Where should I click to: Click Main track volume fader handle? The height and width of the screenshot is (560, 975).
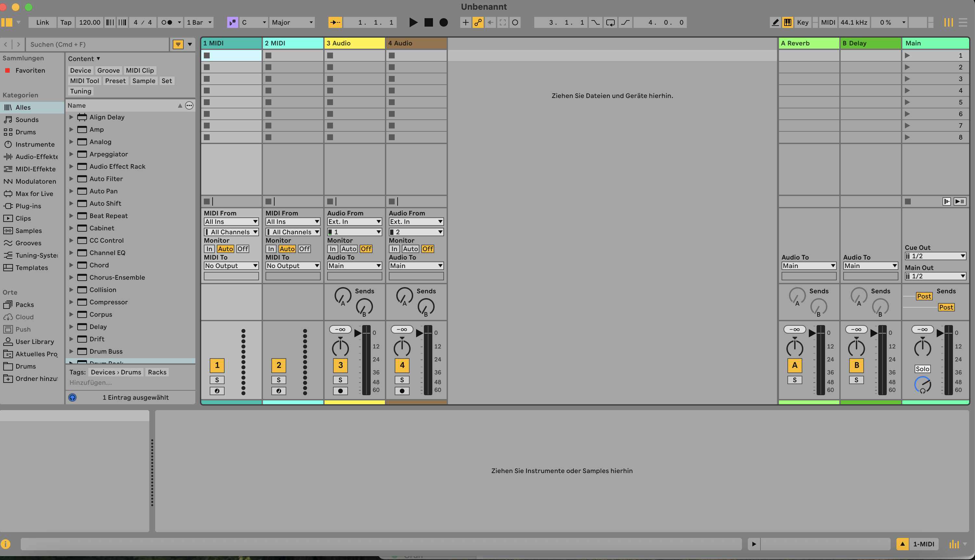point(940,333)
